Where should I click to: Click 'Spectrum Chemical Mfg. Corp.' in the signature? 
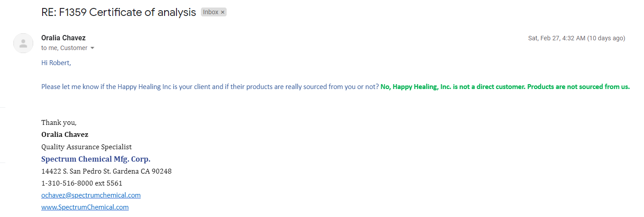tap(96, 159)
